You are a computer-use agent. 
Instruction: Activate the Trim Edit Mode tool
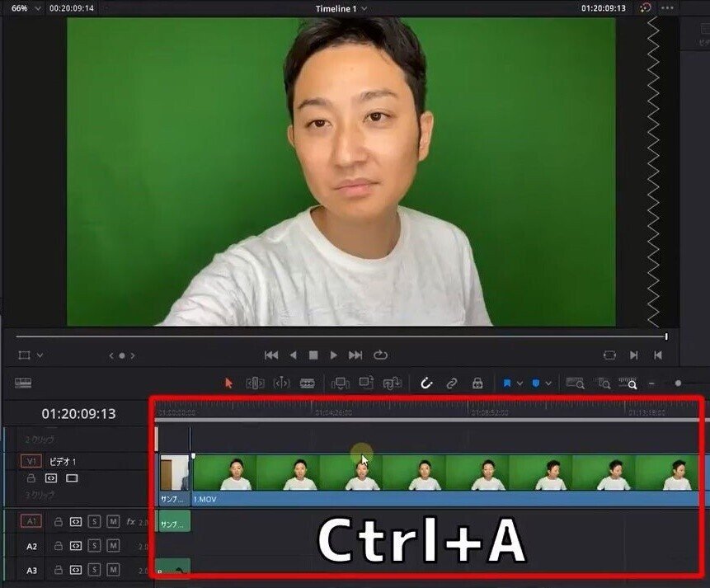click(255, 383)
